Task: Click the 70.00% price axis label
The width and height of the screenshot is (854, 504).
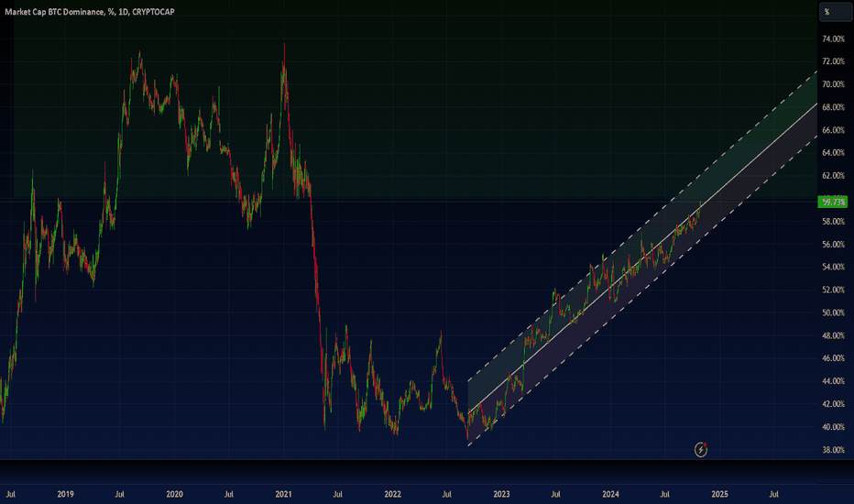Action: pyautogui.click(x=833, y=84)
